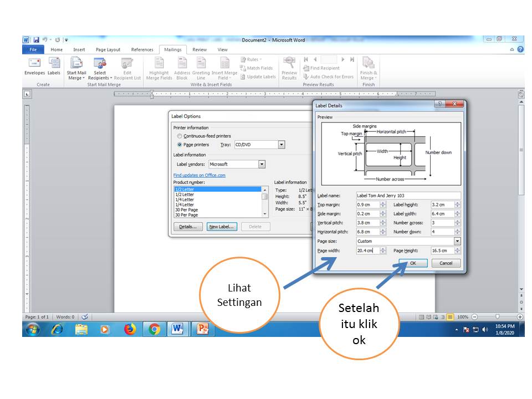Select Page printers radio button

pyautogui.click(x=180, y=145)
